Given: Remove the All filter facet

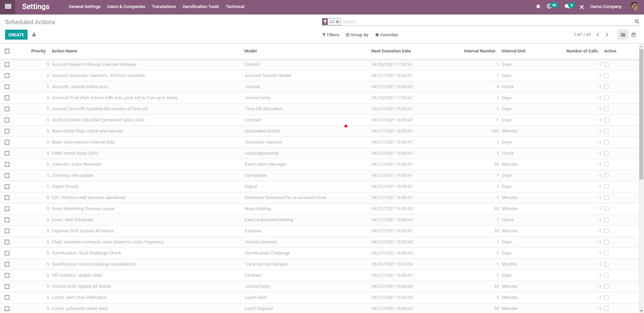Looking at the screenshot, I should pos(337,22).
